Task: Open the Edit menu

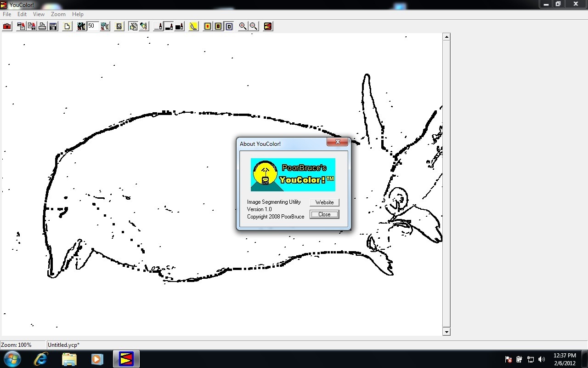Action: [x=22, y=14]
